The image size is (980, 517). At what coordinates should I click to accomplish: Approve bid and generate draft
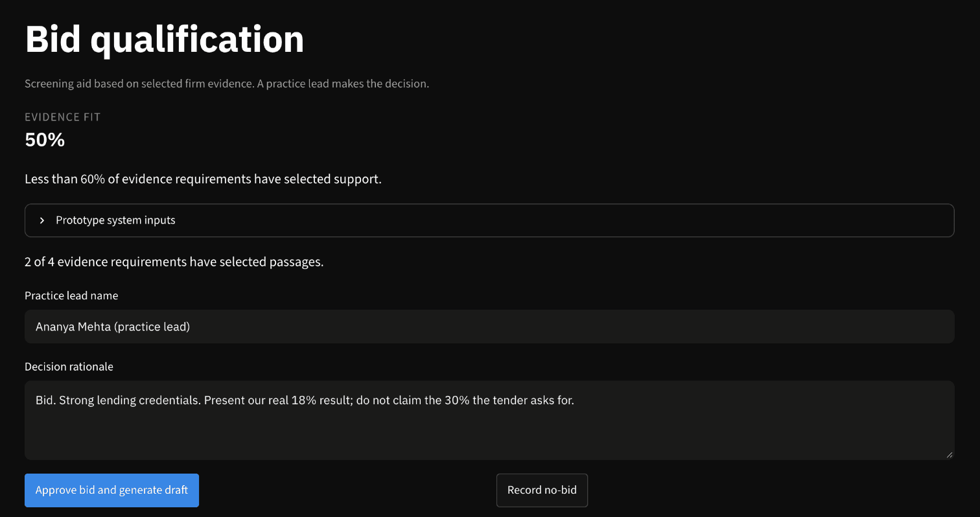point(111,490)
